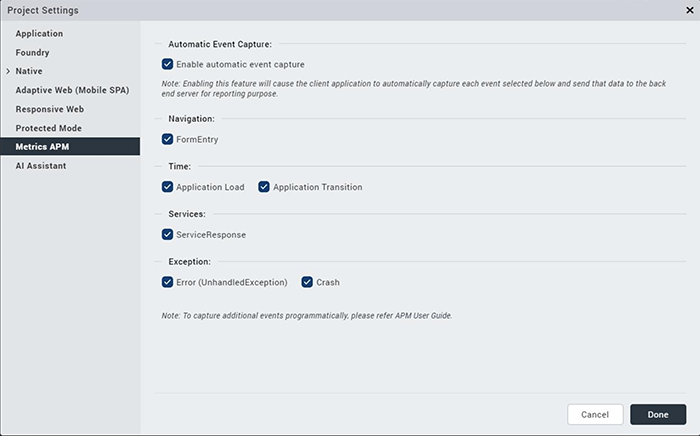Screen dimensions: 700x436
Task: Disable automatic event capture checkbox
Action: click(167, 64)
